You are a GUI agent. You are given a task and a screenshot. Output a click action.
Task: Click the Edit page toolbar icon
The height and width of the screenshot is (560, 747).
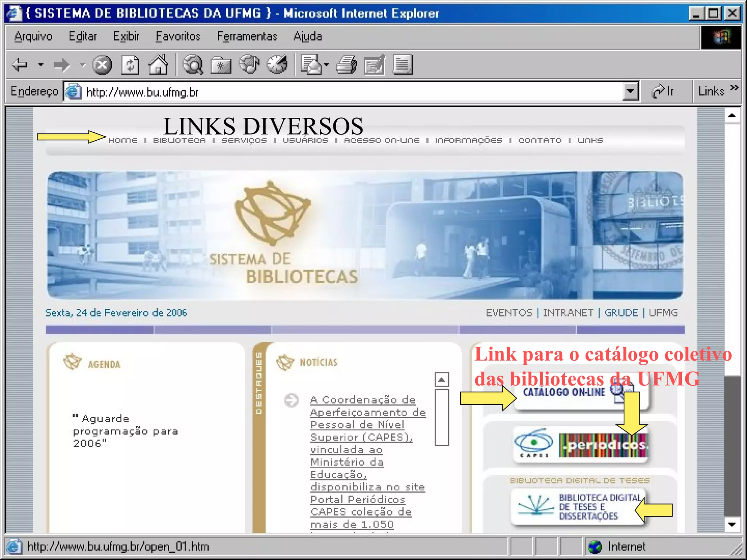(x=375, y=65)
